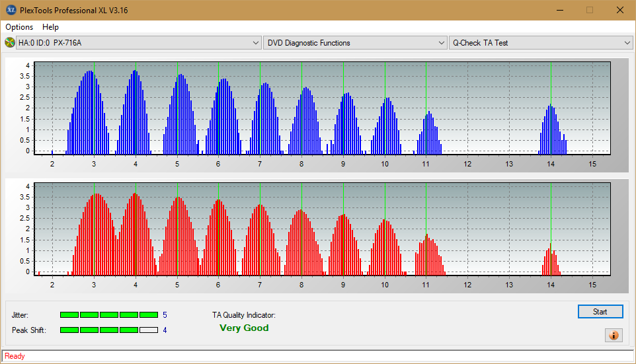The width and height of the screenshot is (636, 364).
Task: Open the Help menu
Action: click(50, 26)
